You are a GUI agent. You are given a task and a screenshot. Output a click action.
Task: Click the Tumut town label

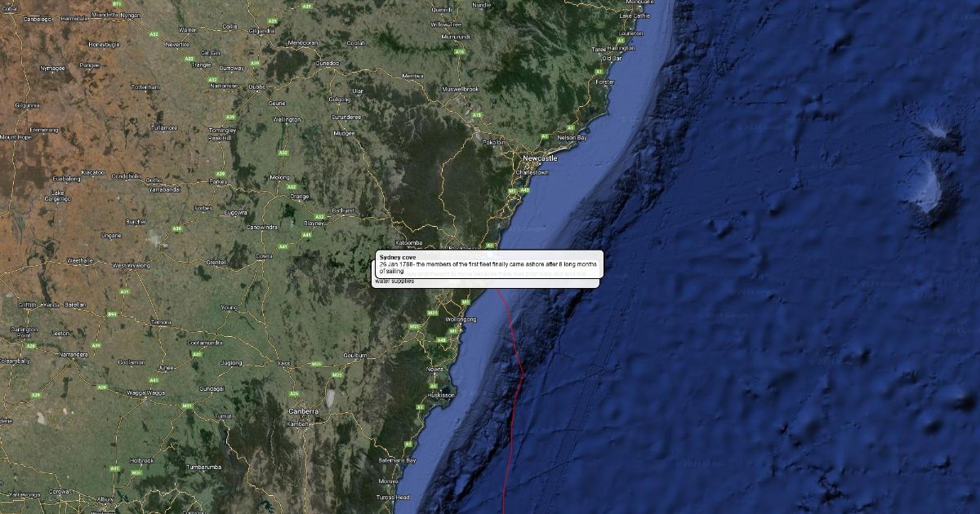222,415
